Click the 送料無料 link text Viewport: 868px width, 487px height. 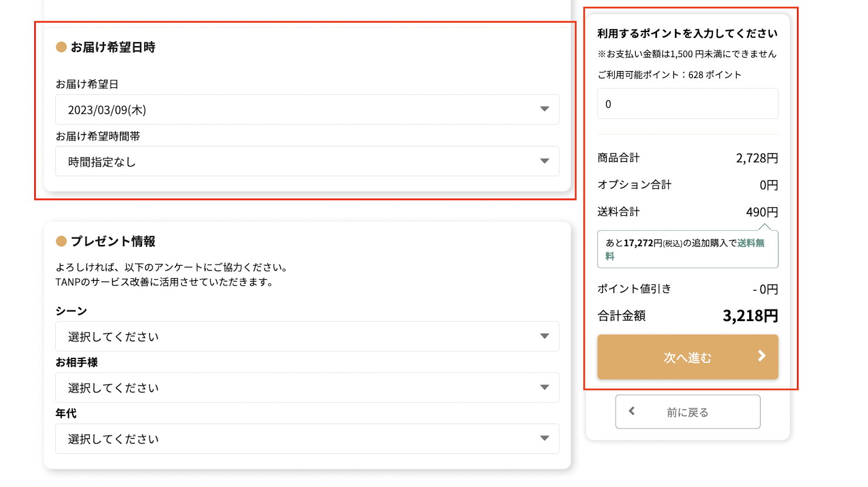coord(750,243)
